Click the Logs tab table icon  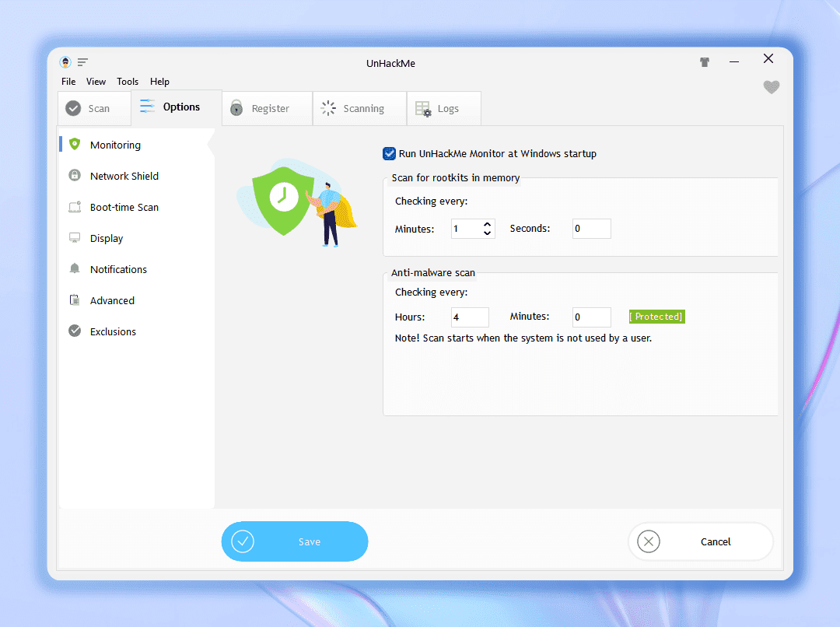coord(423,109)
